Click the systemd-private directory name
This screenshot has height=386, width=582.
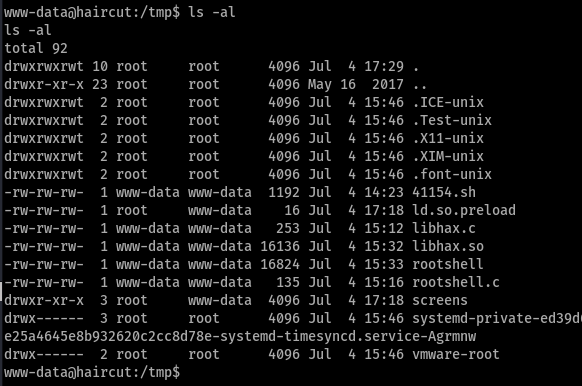(x=497, y=318)
